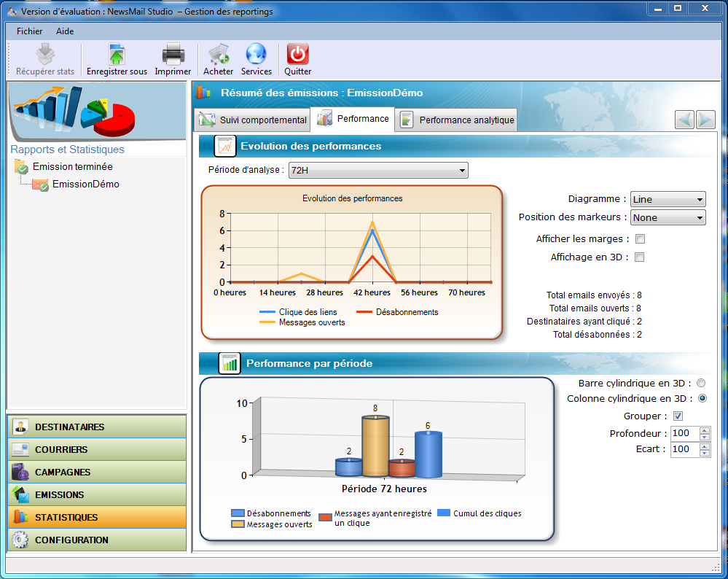
Task: Click Clique des liens blue legend swatch
Action: click(x=267, y=312)
